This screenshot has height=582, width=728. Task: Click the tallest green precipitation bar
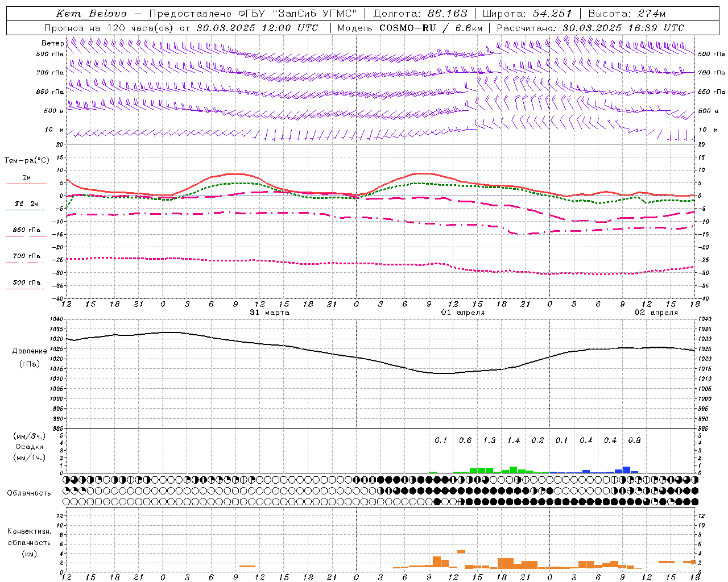[x=513, y=469]
